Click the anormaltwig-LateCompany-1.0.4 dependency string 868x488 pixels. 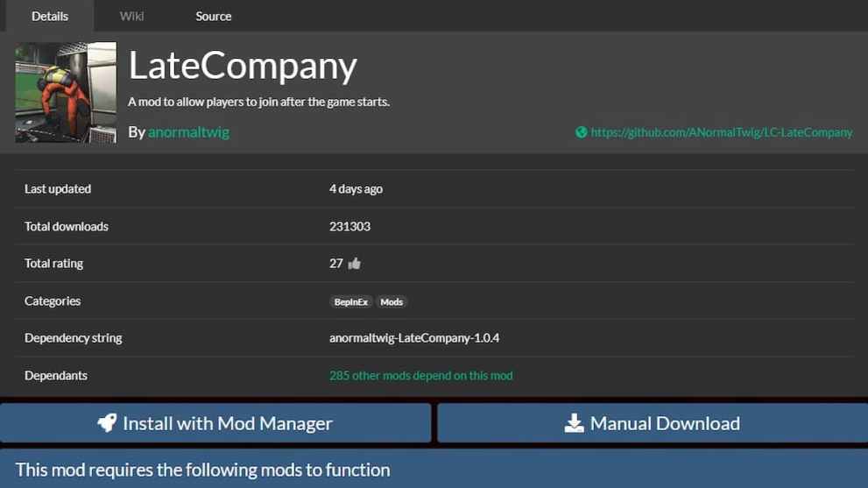click(413, 338)
